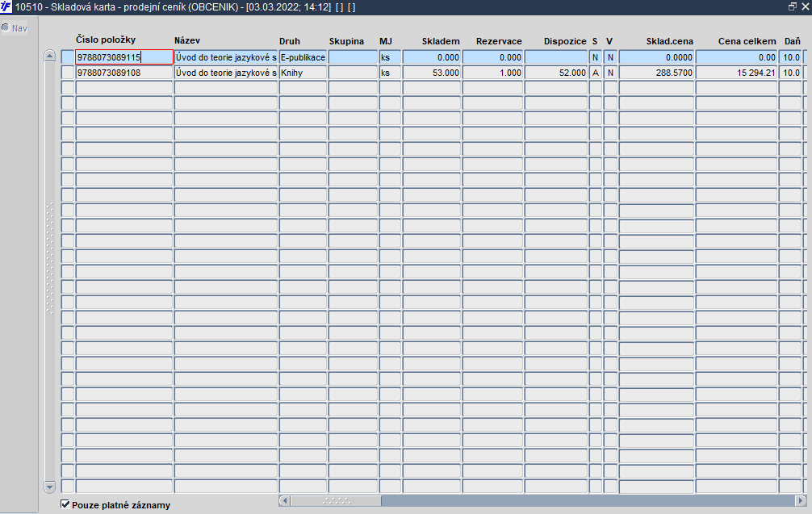The image size is (812, 514).
Task: Click Sklad.cena value 288.5700
Action: click(656, 73)
